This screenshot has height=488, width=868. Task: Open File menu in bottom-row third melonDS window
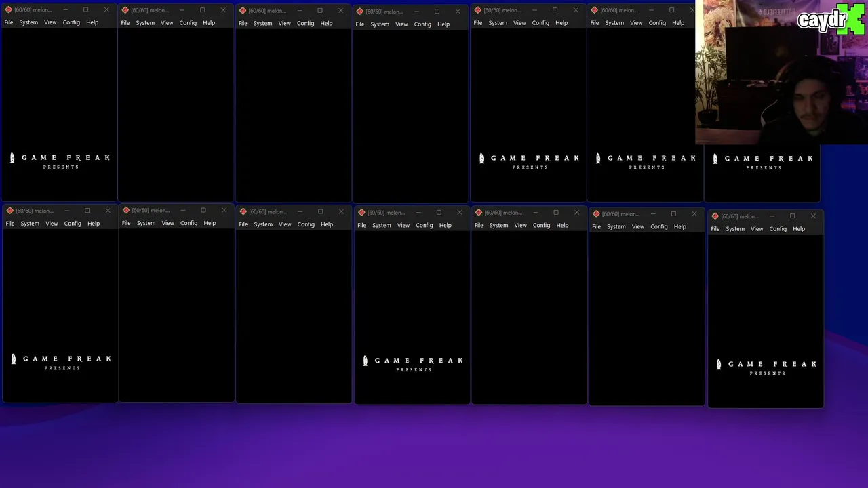coord(243,224)
